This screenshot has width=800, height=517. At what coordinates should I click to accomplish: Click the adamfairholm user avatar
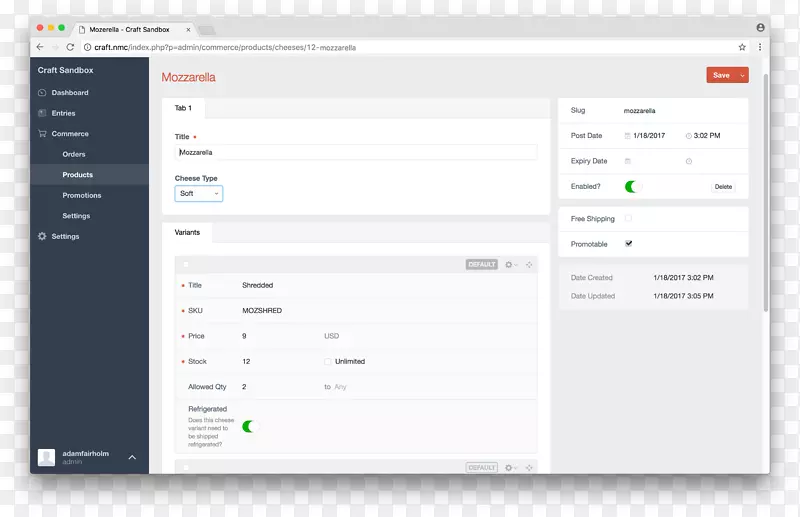[46, 457]
